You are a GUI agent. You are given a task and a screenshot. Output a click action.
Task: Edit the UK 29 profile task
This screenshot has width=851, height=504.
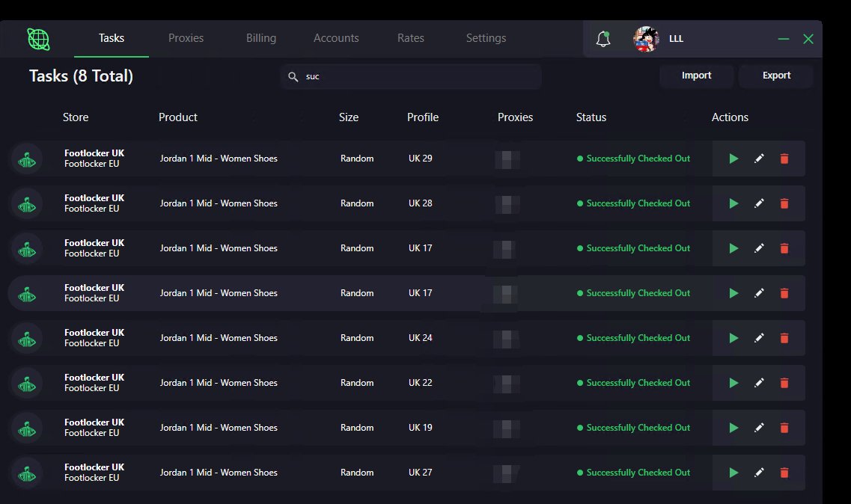759,159
